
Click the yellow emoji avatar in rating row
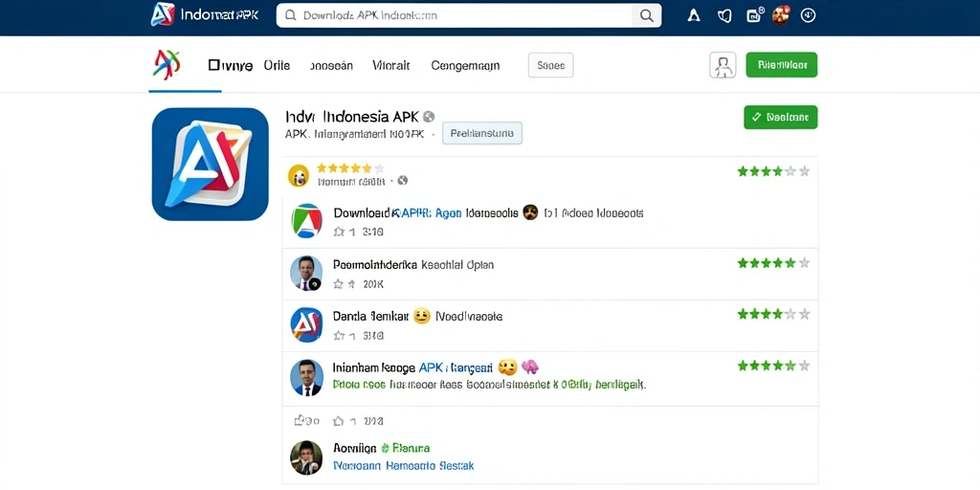[299, 176]
